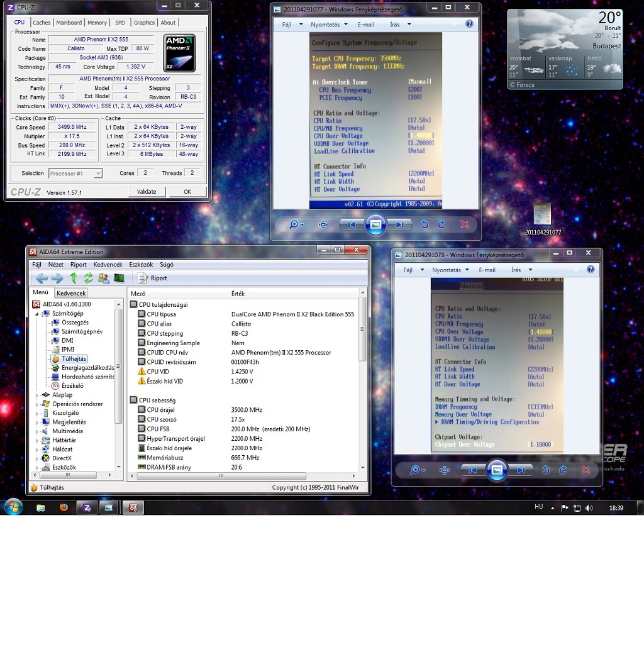Rotate counterclockwise in top photo viewer
The height and width of the screenshot is (652, 644).
pos(425,224)
